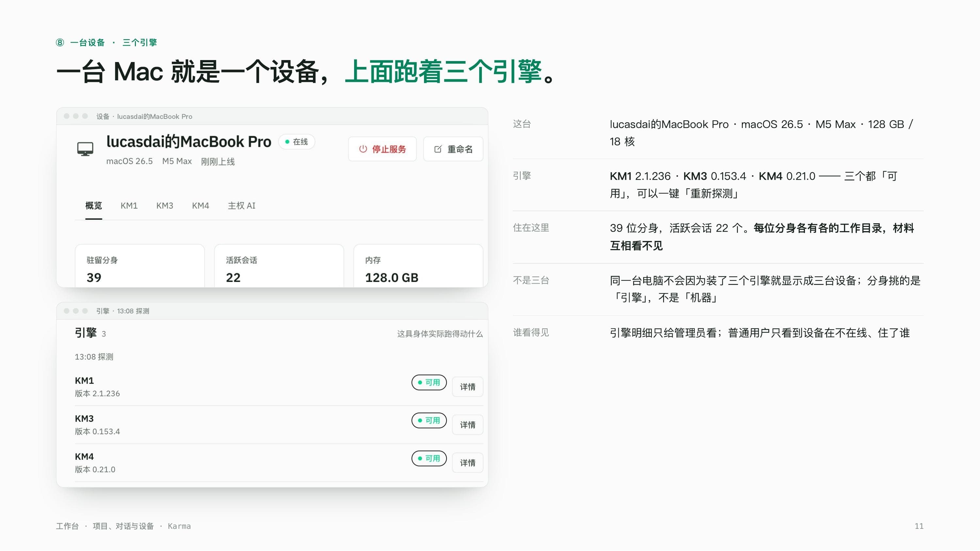Click the ⑧ 一台设备 · 三个引擎 section label
This screenshot has width=980, height=551.
106,42
